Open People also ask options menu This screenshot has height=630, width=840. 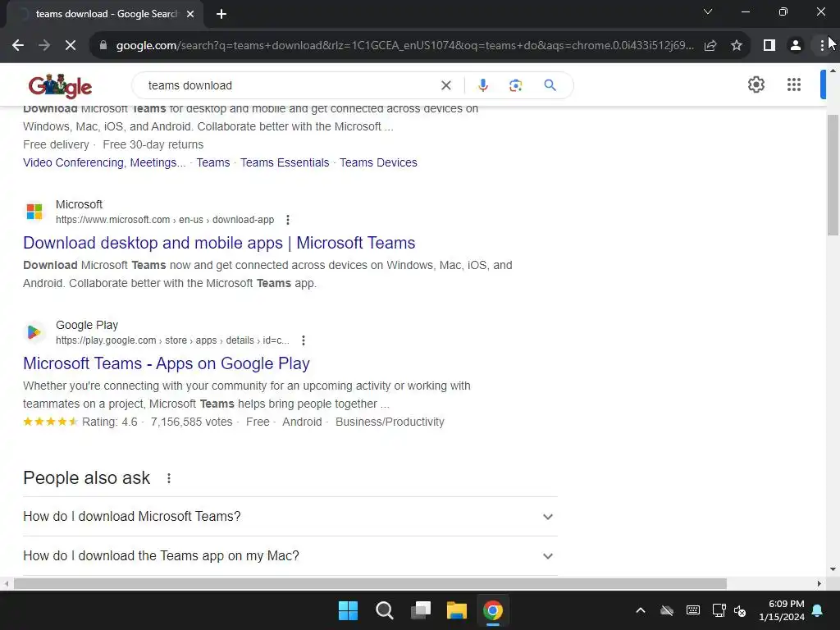coord(169,478)
